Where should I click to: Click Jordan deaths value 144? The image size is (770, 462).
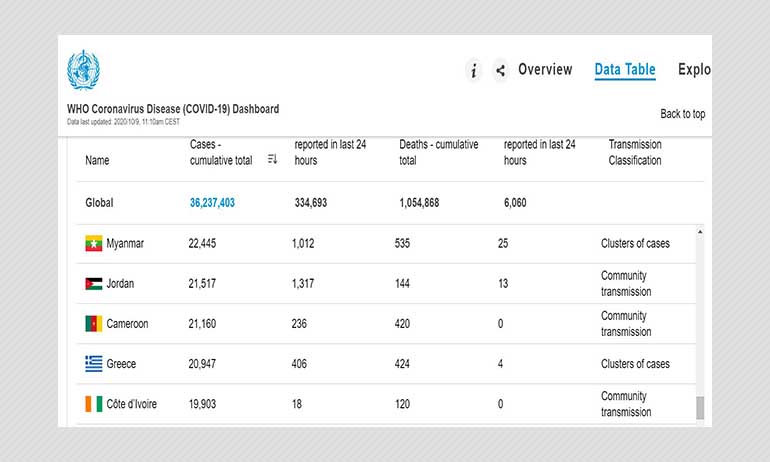402,284
